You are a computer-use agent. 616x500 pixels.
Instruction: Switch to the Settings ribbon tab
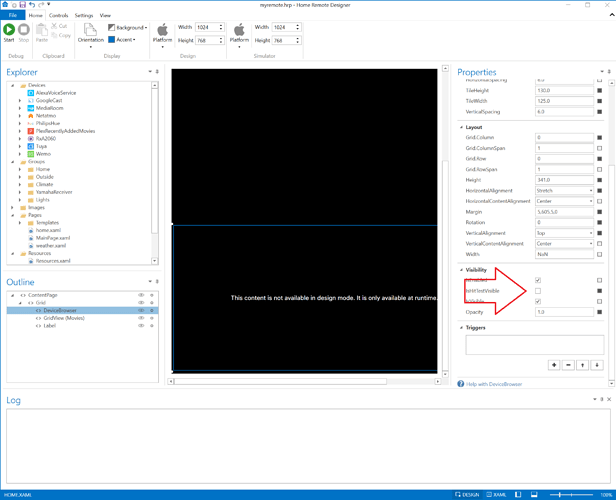point(84,15)
